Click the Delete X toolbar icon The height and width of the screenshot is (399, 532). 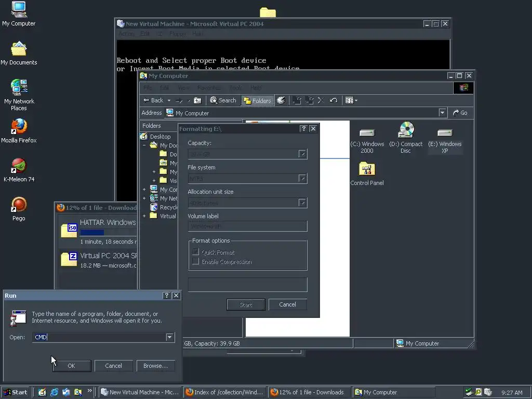point(321,100)
